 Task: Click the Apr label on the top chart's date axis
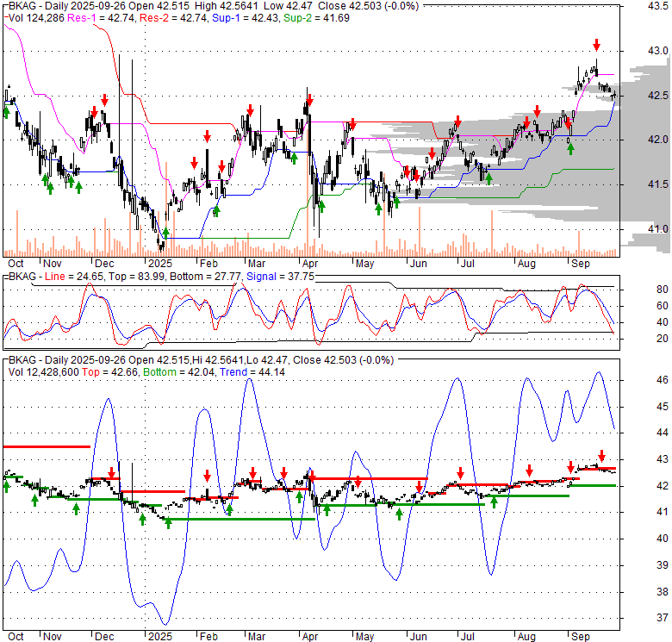click(309, 264)
